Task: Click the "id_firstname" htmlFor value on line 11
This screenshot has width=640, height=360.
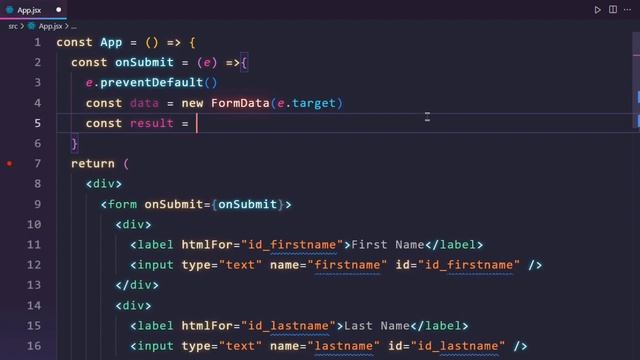Action: click(292, 244)
